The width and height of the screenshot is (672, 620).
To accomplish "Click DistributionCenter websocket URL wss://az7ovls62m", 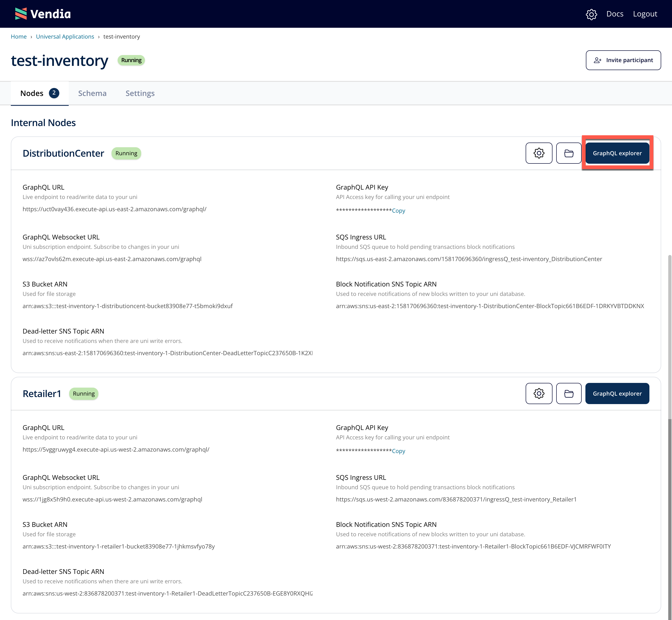I will 112,259.
